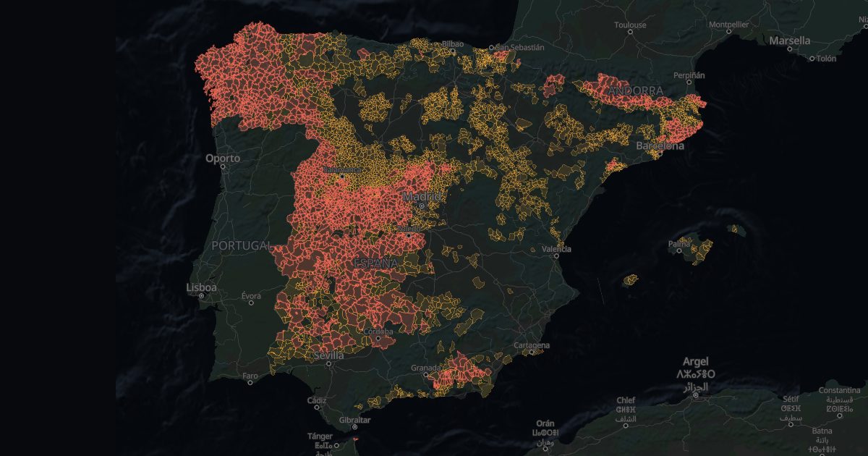Select the Granada city label
Image resolution: width=868 pixels, height=456 pixels.
tap(426, 368)
